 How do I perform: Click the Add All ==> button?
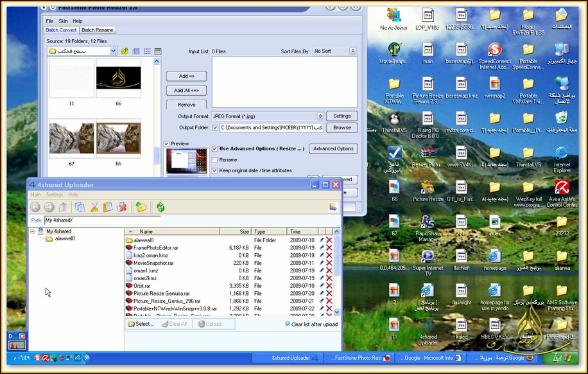[186, 91]
